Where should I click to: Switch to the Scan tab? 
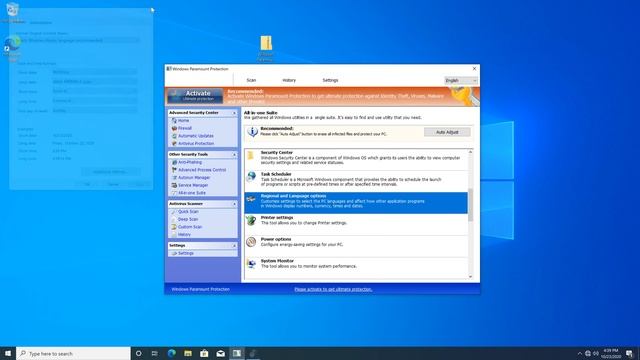(x=251, y=80)
